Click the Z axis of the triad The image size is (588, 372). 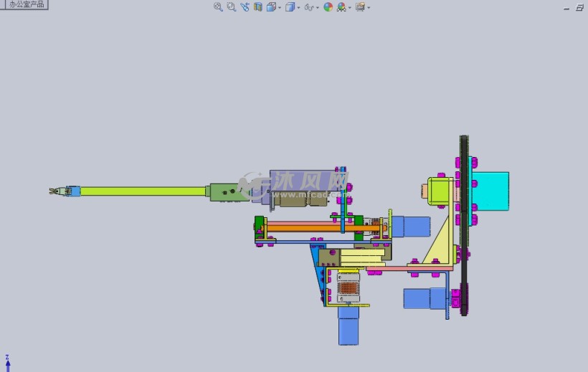7,361
